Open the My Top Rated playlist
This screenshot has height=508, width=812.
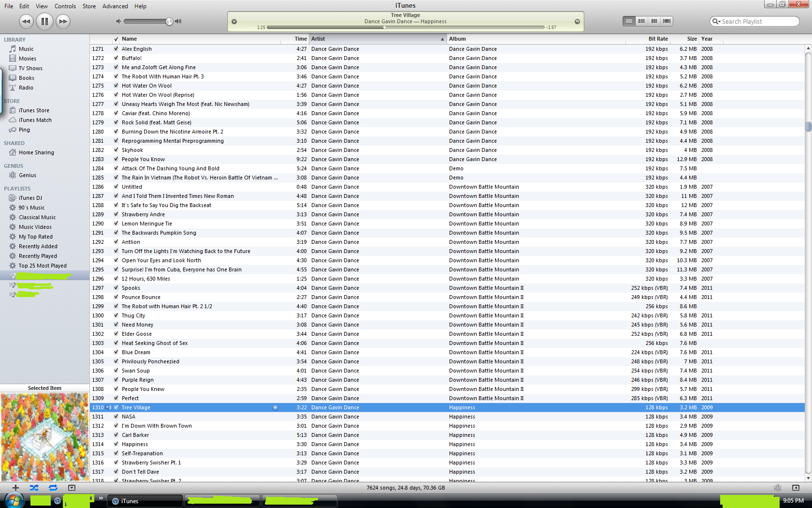tap(35, 237)
